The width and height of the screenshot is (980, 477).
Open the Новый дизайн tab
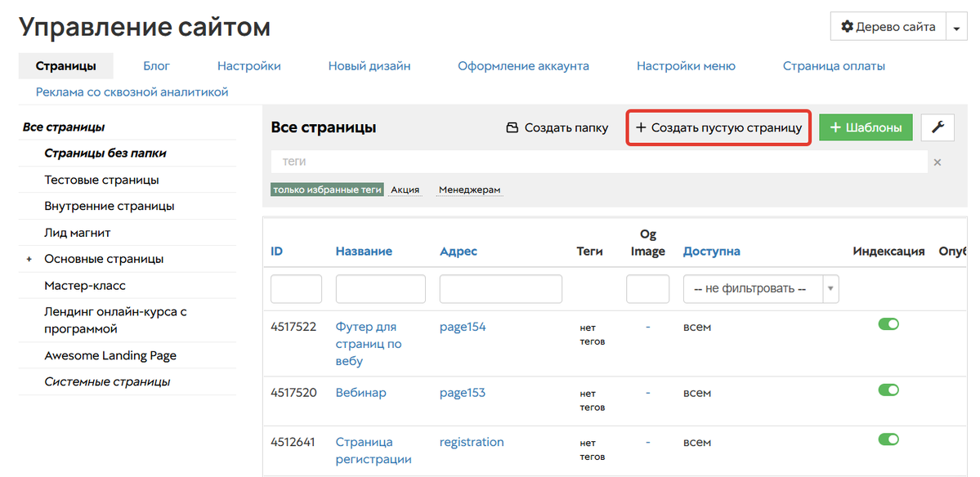[x=369, y=65]
